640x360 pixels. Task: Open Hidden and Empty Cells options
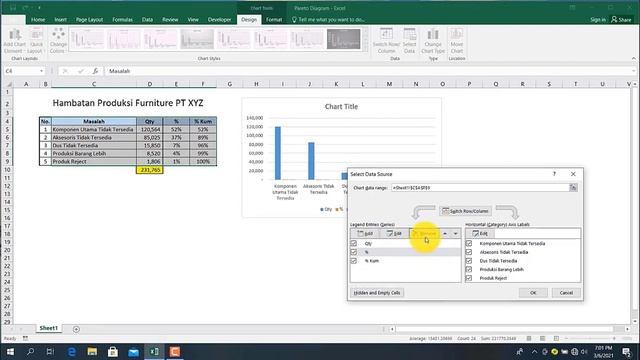(377, 293)
